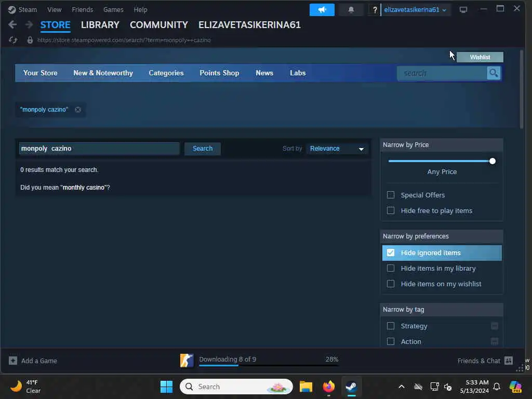Check Hide items on my wishlist
This screenshot has width=532, height=399.
pos(391,284)
